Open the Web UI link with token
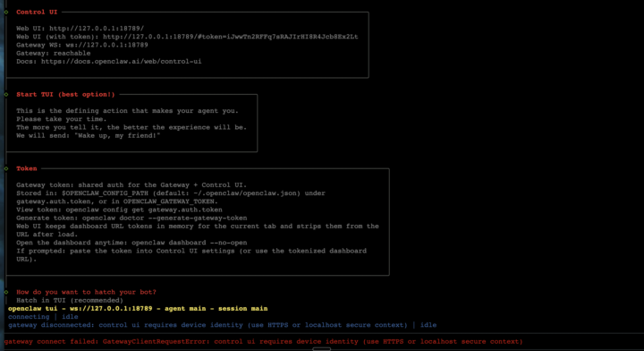This screenshot has height=351, width=644. 231,37
